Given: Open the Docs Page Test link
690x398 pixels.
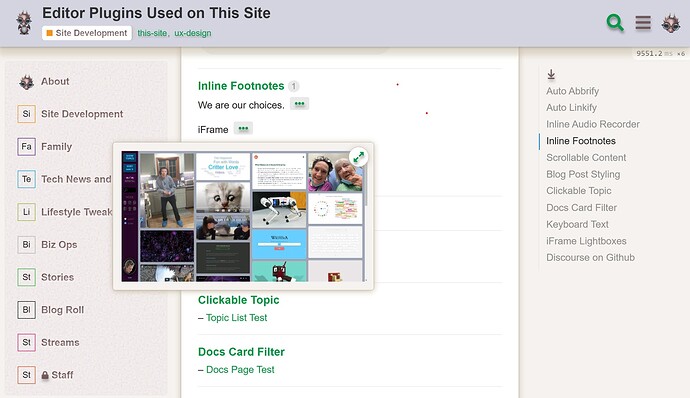Looking at the screenshot, I should tap(240, 369).
